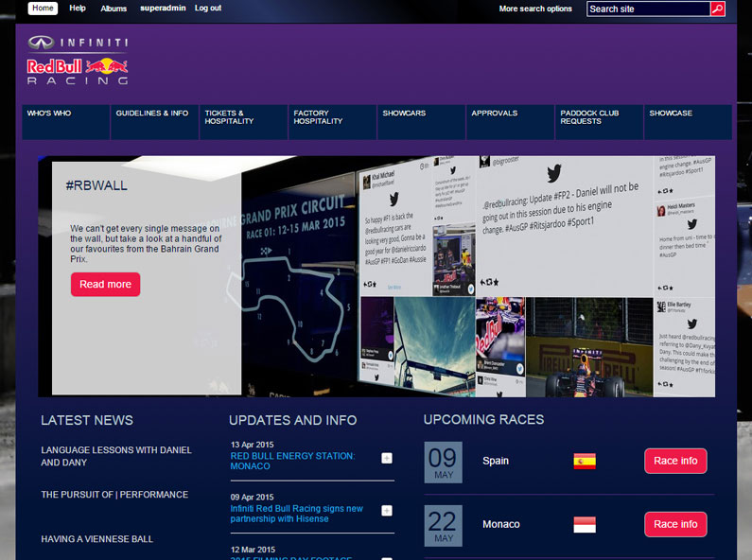Click the 22 May date tile
The image size is (752, 560).
443,526
